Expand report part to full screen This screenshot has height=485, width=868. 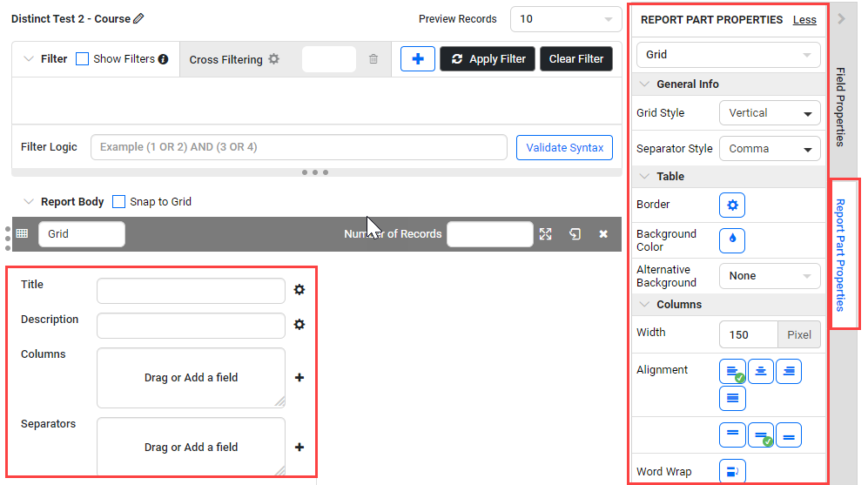(x=546, y=233)
